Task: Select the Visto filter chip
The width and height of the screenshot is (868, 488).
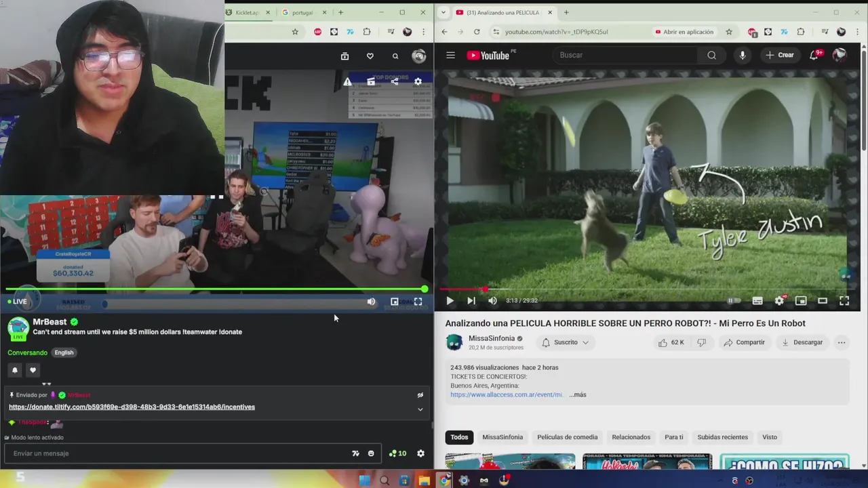Action: coord(770,437)
